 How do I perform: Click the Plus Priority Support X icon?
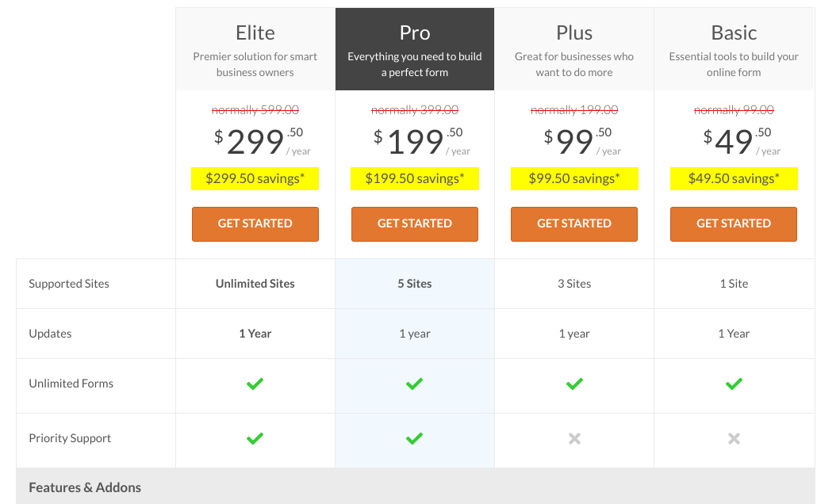[x=574, y=439]
